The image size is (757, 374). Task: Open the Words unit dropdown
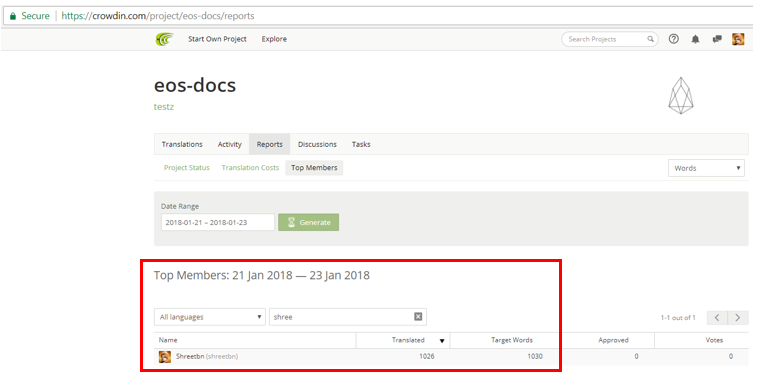point(706,168)
